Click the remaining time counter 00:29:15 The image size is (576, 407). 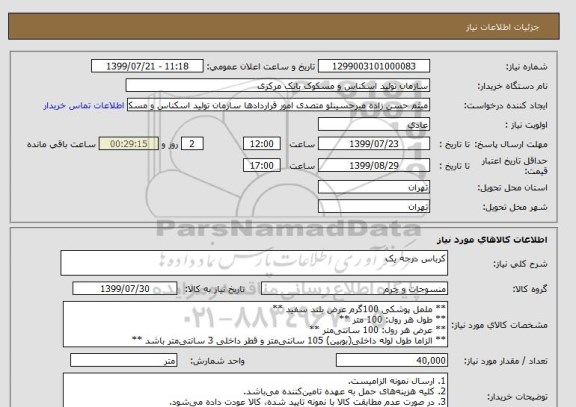click(x=129, y=144)
